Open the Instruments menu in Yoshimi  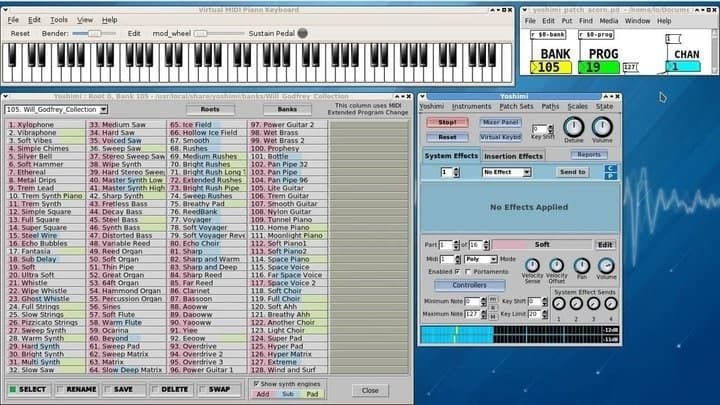(472, 106)
